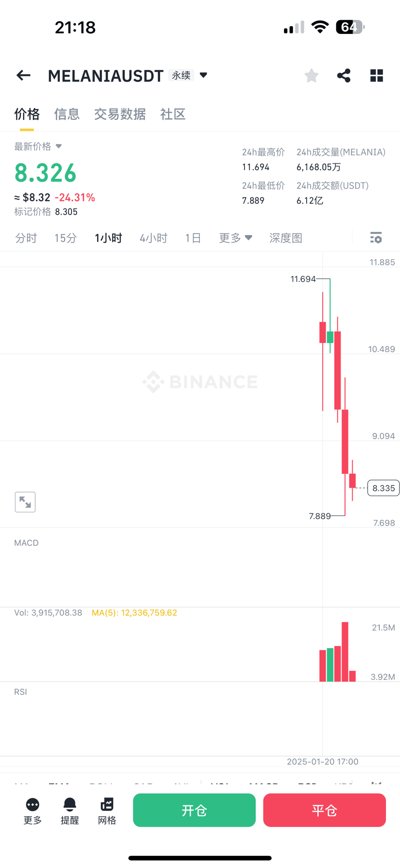This screenshot has height=868, width=400.
Task: Select the 4小时 interval
Action: (154, 238)
